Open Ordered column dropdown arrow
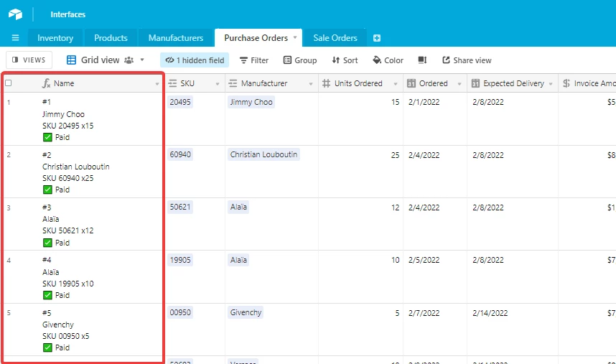The width and height of the screenshot is (616, 364). tap(459, 83)
